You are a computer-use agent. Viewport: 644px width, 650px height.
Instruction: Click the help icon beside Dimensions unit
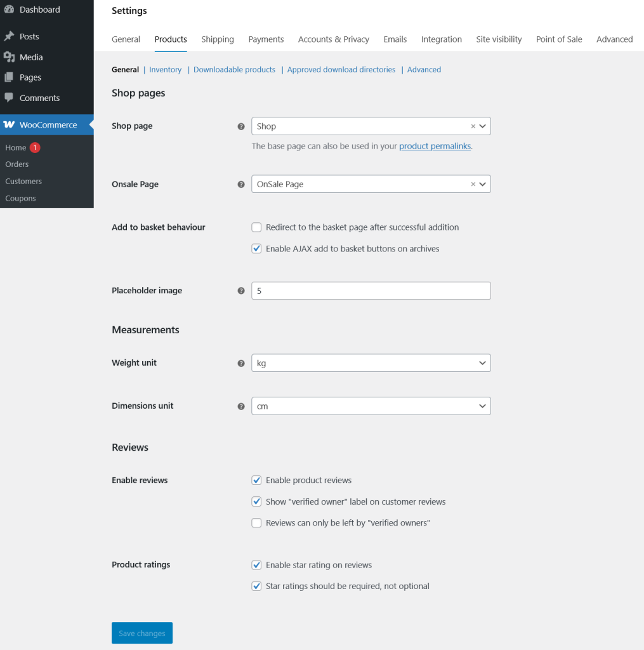pyautogui.click(x=241, y=406)
